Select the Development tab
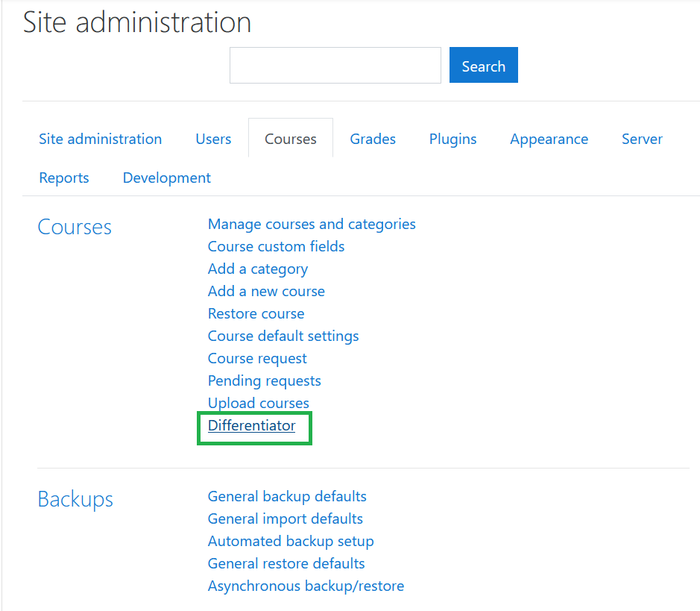700x611 pixels. (x=166, y=178)
